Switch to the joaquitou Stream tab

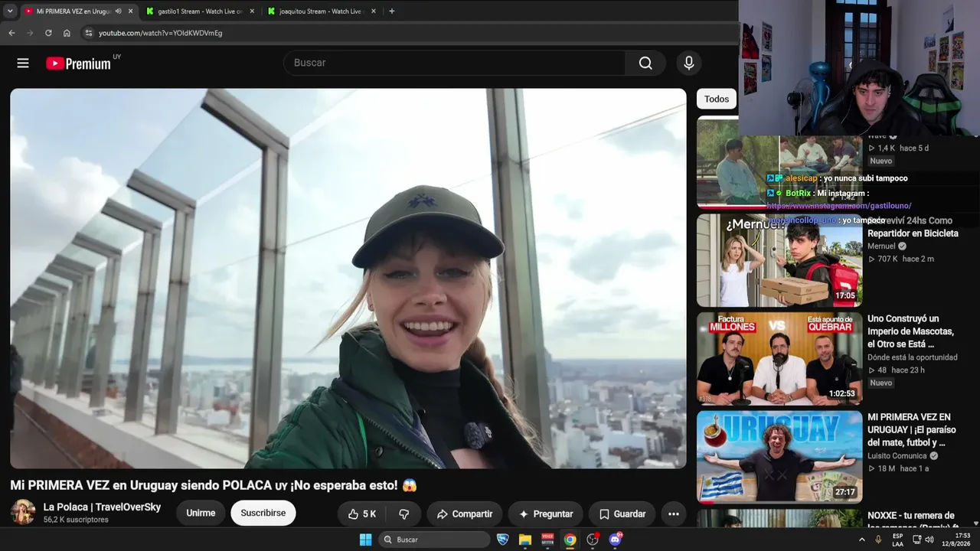[x=322, y=11]
